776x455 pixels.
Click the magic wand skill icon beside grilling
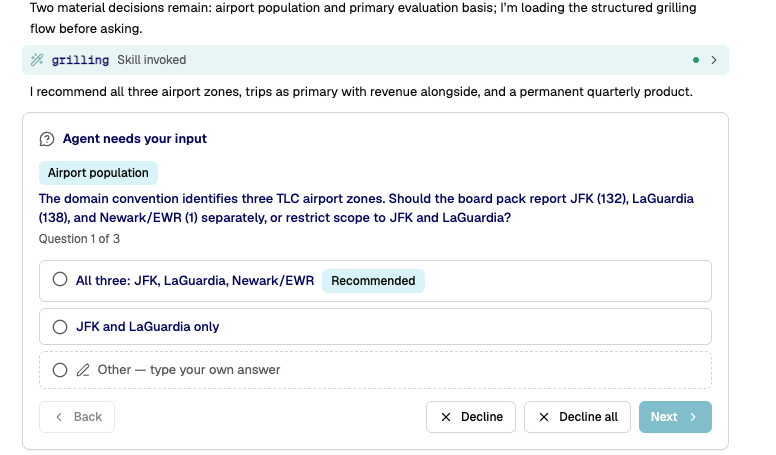[37, 60]
